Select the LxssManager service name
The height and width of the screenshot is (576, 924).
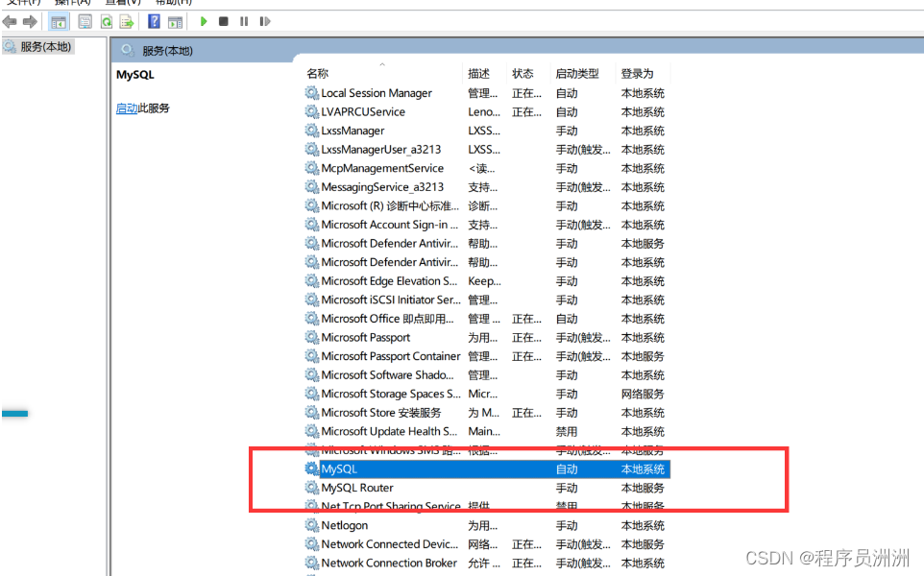[x=353, y=131]
